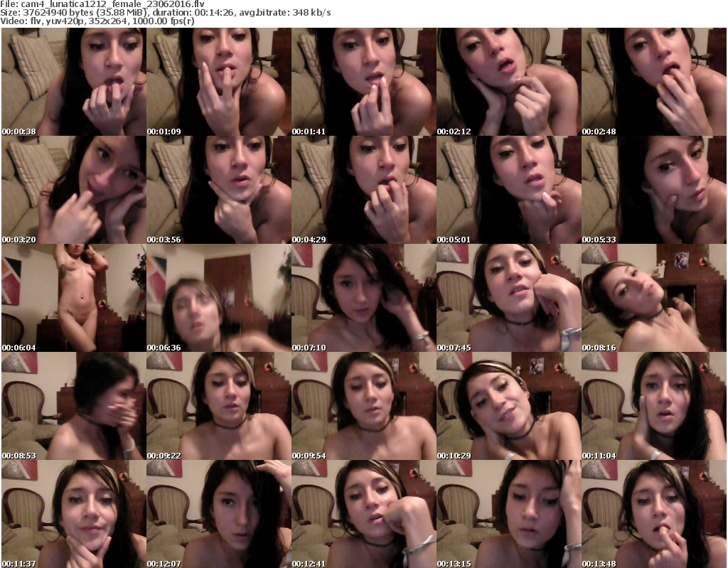Click the 'Size: 37624940 bytes' info line
The width and height of the screenshot is (728, 568).
coord(166,13)
